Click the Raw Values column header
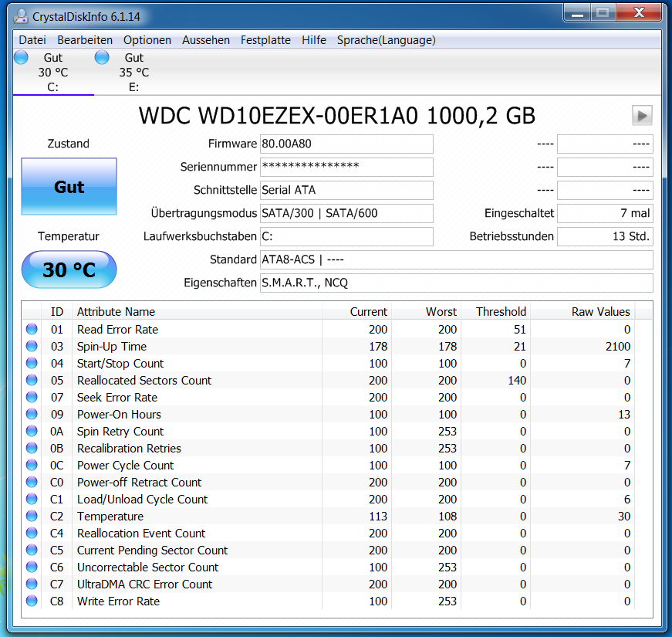The height and width of the screenshot is (637, 672). [583, 311]
